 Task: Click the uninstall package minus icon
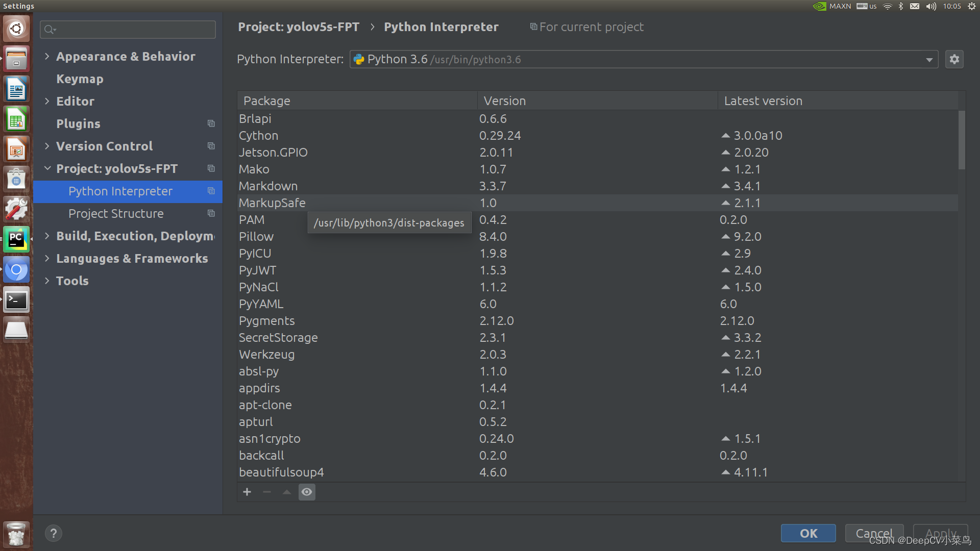[x=267, y=492]
